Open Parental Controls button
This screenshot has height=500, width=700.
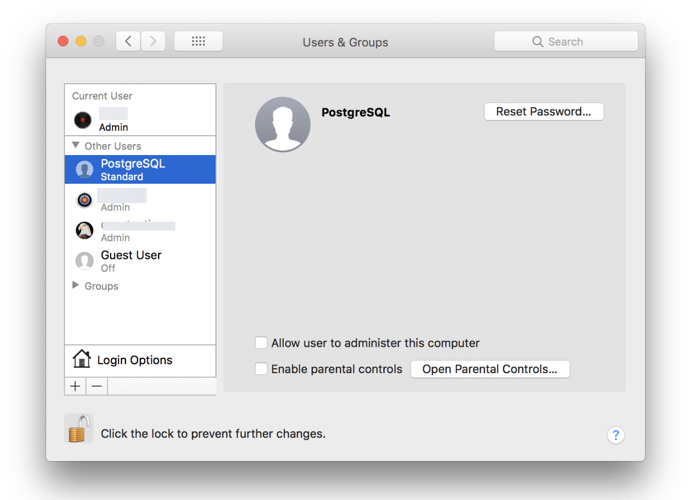pyautogui.click(x=490, y=369)
